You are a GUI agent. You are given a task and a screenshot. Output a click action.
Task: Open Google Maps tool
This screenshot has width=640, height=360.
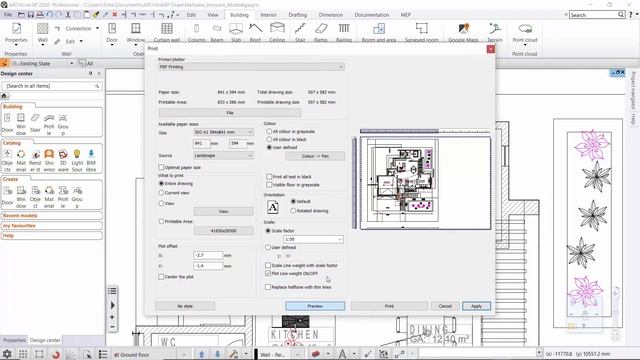[463, 32]
